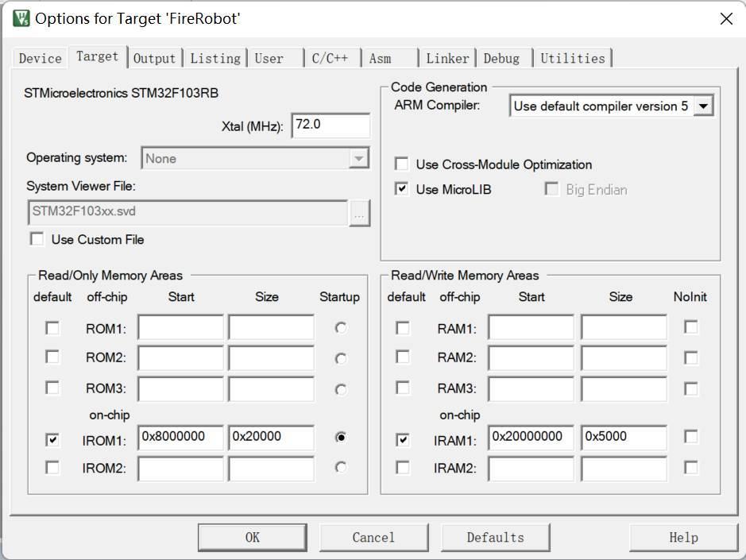Image resolution: width=746 pixels, height=560 pixels.
Task: Go to the Listing tab
Action: [x=215, y=59]
